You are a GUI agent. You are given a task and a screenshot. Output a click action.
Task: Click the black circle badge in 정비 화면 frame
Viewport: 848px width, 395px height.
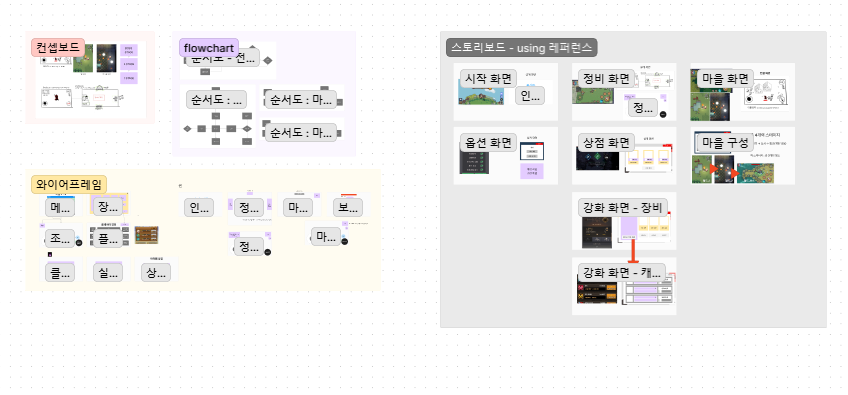pyautogui.click(x=663, y=114)
